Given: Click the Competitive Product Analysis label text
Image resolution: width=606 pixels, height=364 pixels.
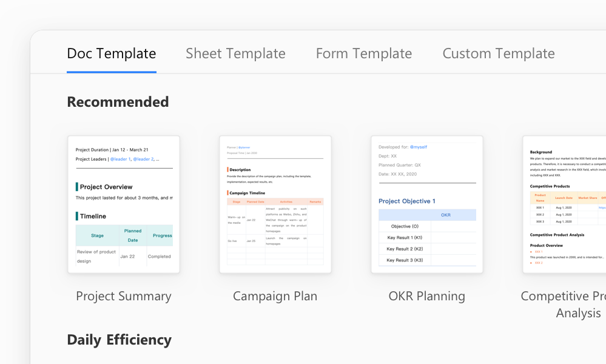Looking at the screenshot, I should tap(563, 305).
